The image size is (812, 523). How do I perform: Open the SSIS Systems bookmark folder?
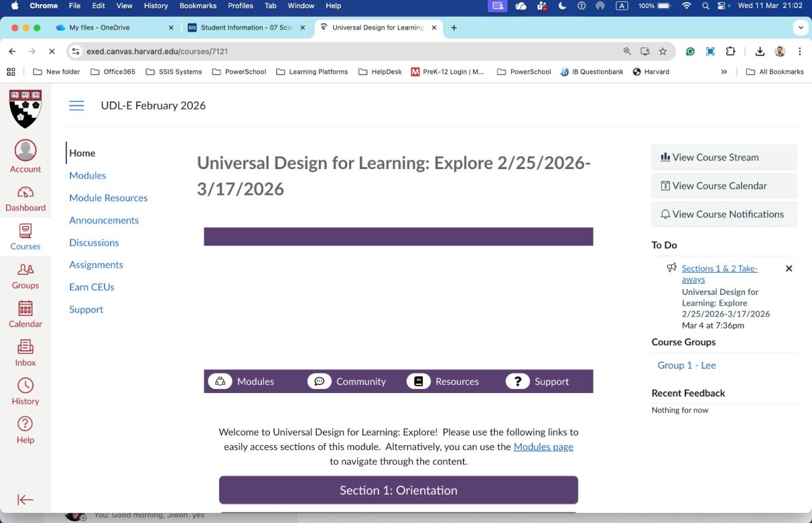(x=173, y=72)
